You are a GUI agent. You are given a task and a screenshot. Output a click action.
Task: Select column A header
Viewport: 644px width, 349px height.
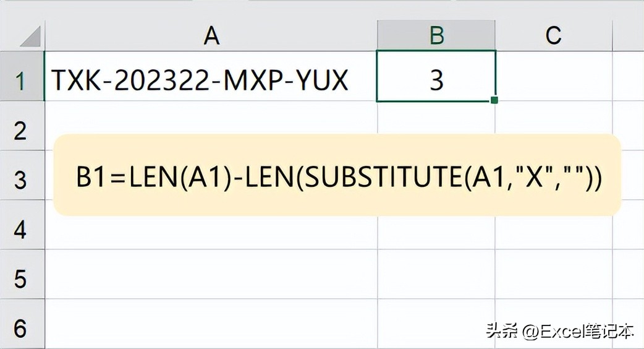coord(211,36)
